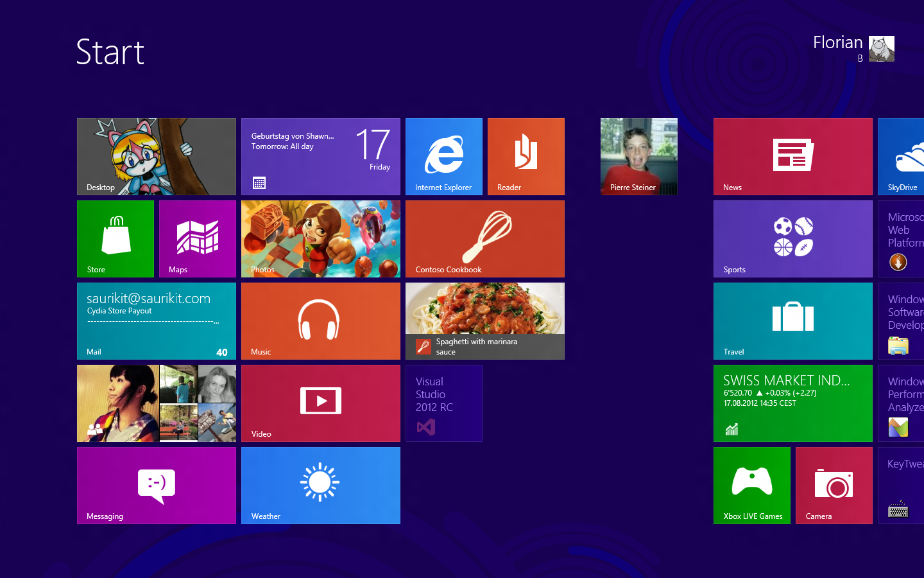Open the Camera tile
The height and width of the screenshot is (578, 924).
pos(834,485)
